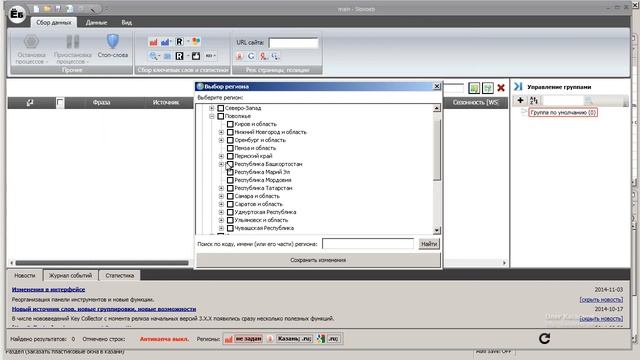Expand the Ульяновск и область node
Image resolution: width=640 pixels, height=360 pixels.
pyautogui.click(x=221, y=220)
